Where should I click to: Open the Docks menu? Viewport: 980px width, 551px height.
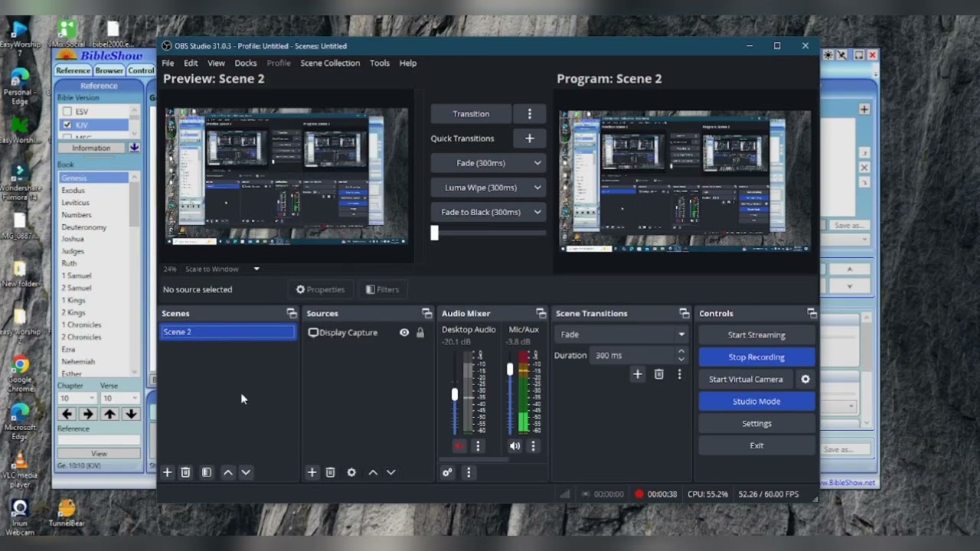click(x=246, y=63)
